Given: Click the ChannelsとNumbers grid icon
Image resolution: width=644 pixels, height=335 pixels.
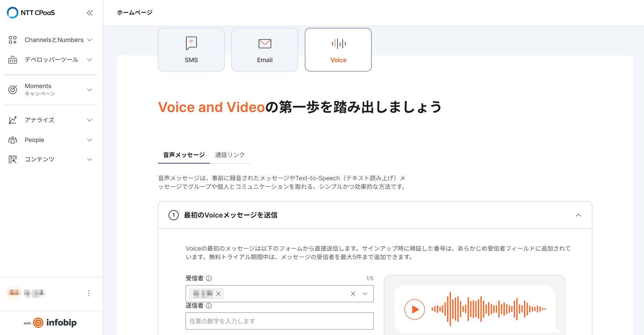Looking at the screenshot, I should [x=13, y=40].
